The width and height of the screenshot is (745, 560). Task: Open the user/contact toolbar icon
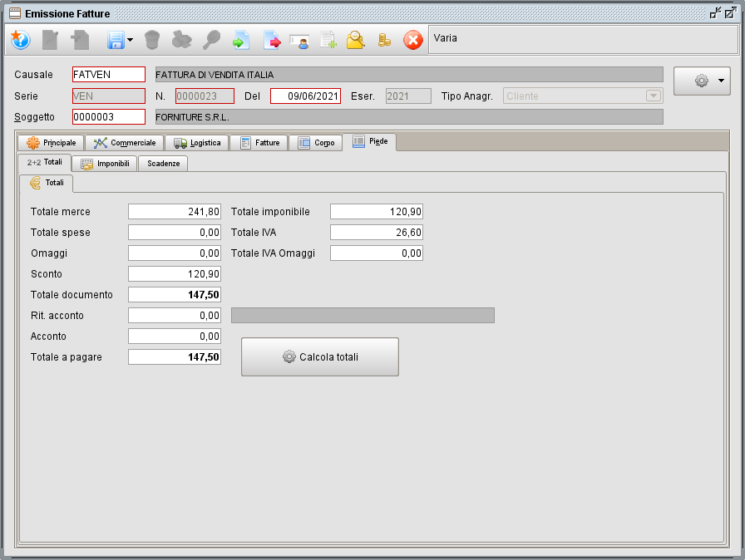299,40
